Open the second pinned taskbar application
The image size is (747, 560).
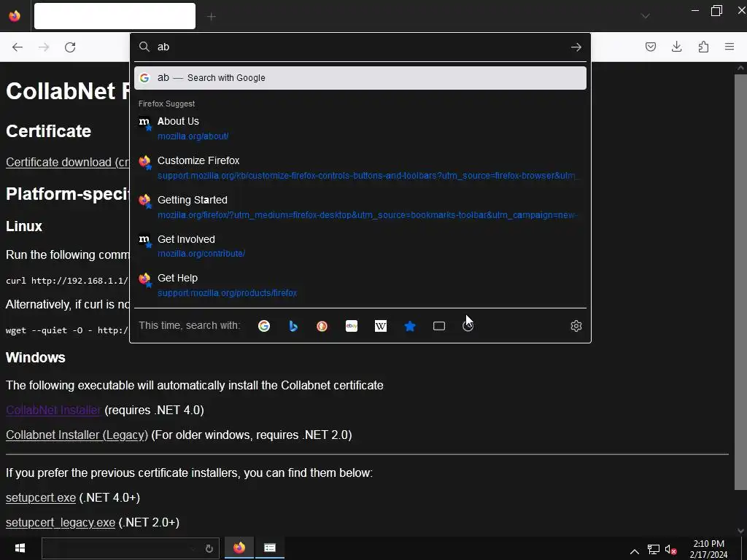[x=270, y=548]
